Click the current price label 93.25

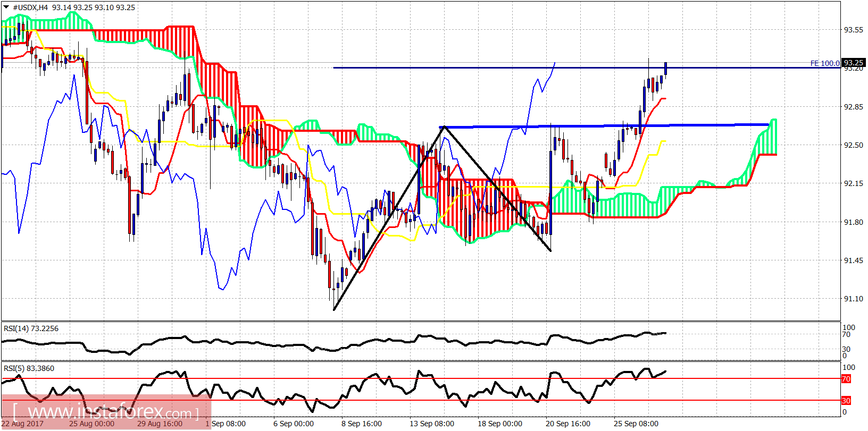point(854,63)
